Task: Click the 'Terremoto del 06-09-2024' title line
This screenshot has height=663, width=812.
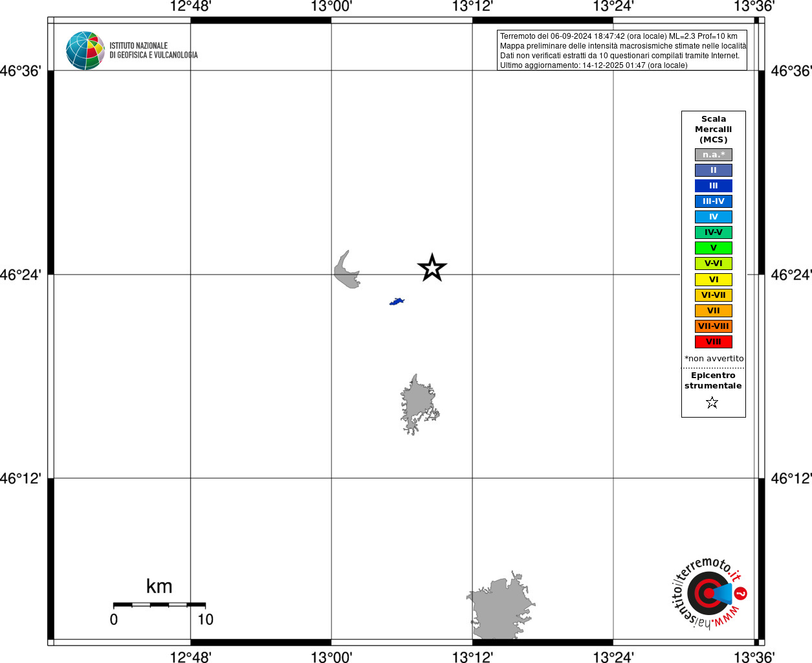Action: [x=619, y=36]
